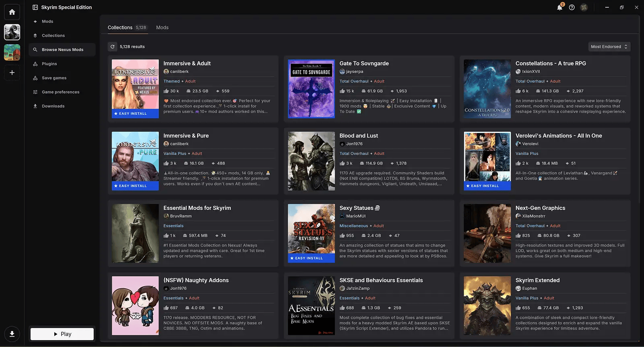
Task: Click the Downloads sidebar icon
Action: pos(35,106)
